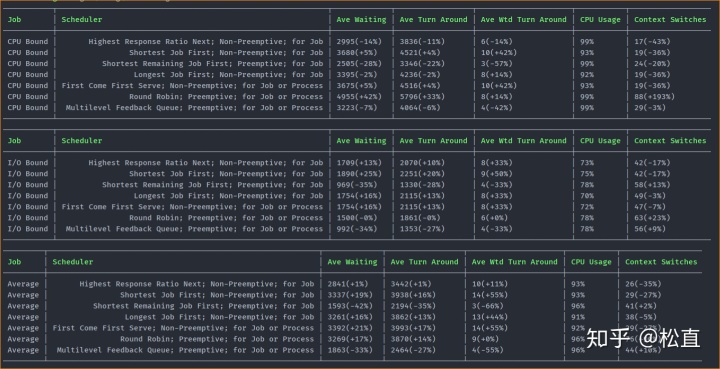720x369 pixels.
Task: Click the 13(+44%) weighted turn around value
Action: 489,317
